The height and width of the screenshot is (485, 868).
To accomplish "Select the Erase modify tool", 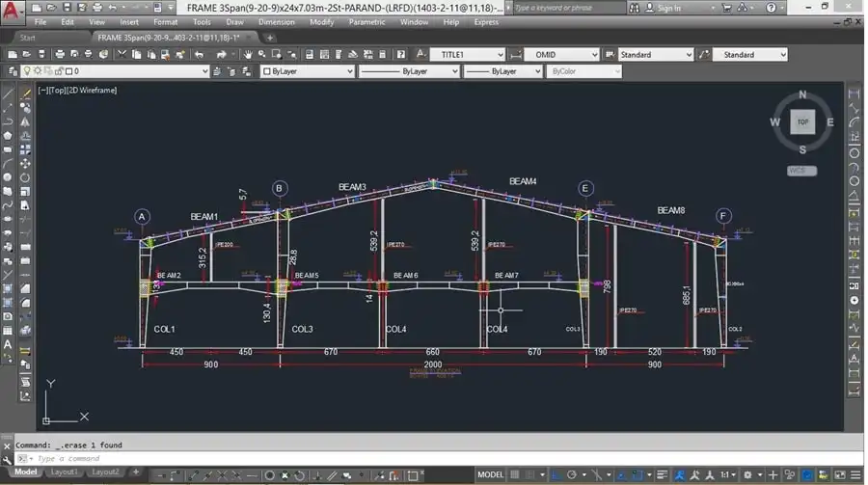I will pos(25,94).
